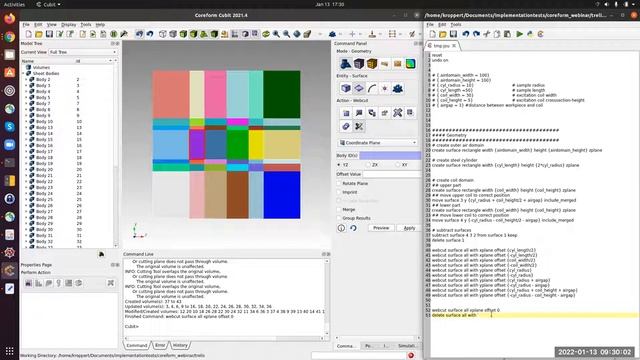The width and height of the screenshot is (640, 360).
Task: Click the Command Panel reset arrow icon
Action: coord(353,228)
